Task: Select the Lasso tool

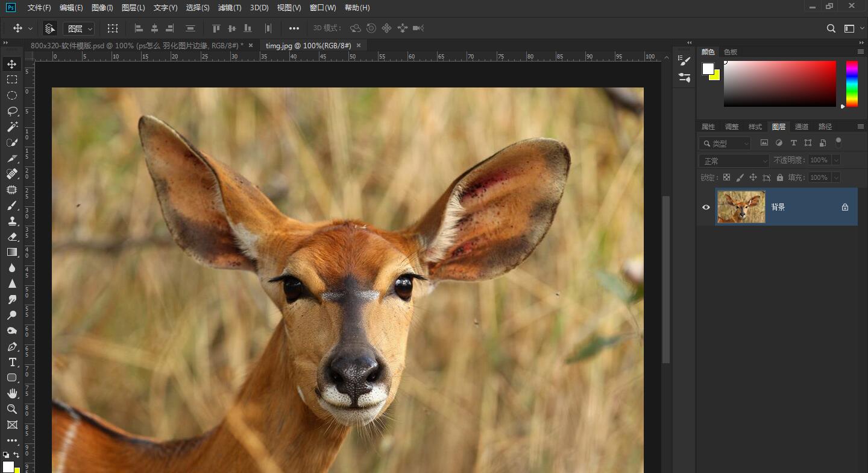Action: click(12, 111)
